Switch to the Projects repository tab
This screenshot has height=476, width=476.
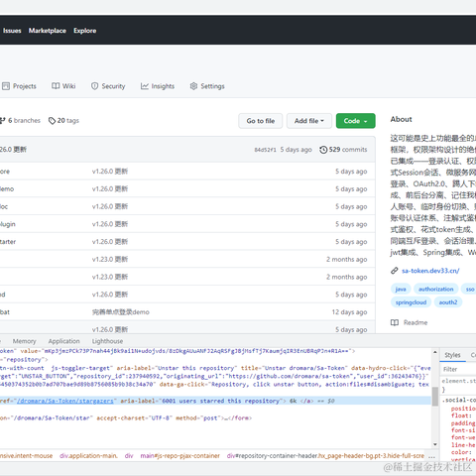[19, 86]
